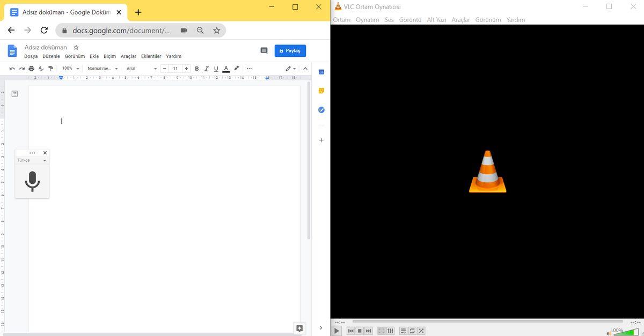This screenshot has width=644, height=336.
Task: Click the print icon in Docs toolbar
Action: coord(31,68)
